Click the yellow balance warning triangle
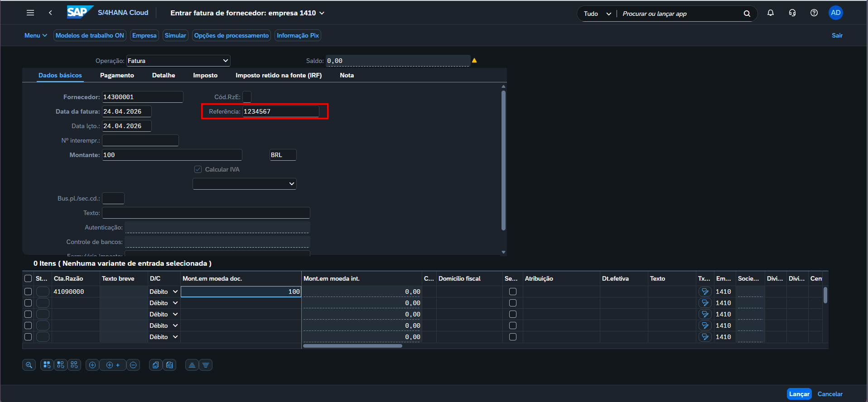The height and width of the screenshot is (402, 868). (474, 61)
